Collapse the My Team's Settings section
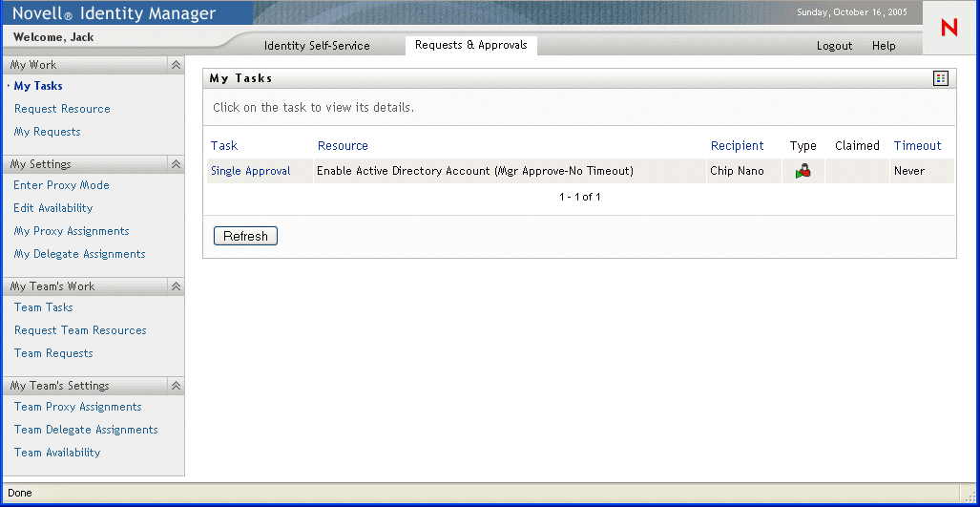 175,386
